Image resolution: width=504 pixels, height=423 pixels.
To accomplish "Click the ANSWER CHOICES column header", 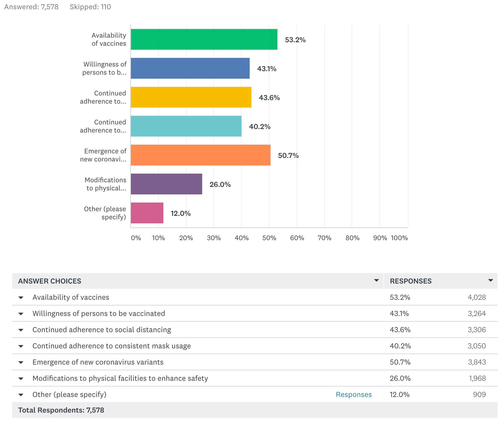I will point(50,281).
